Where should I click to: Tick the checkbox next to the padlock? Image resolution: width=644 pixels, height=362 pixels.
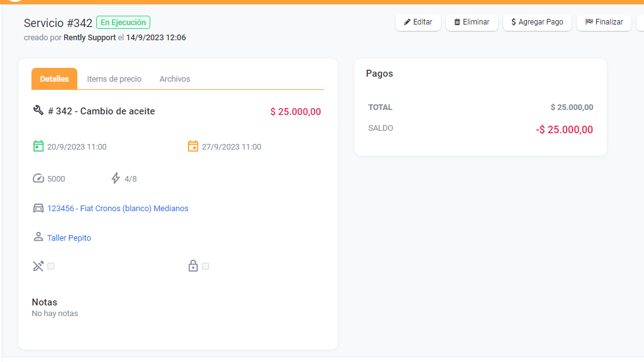coord(206,266)
